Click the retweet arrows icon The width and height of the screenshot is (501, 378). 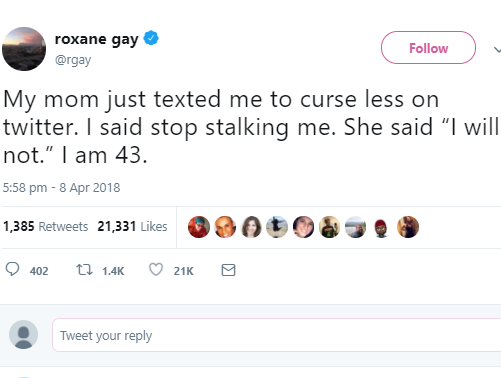coord(84,270)
